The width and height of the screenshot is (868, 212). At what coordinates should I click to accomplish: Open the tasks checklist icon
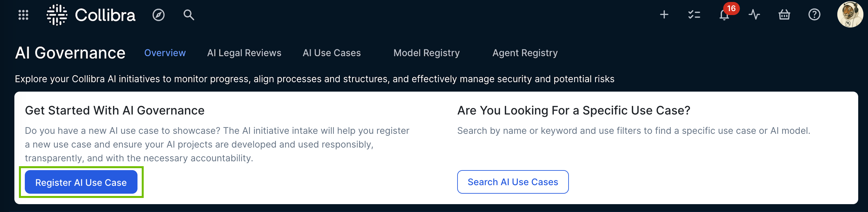[694, 14]
